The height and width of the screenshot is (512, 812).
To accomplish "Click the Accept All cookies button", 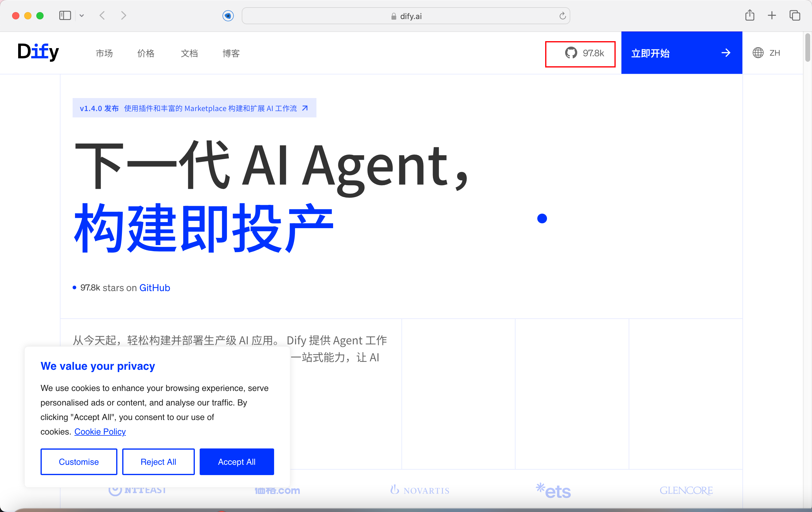I will [236, 461].
